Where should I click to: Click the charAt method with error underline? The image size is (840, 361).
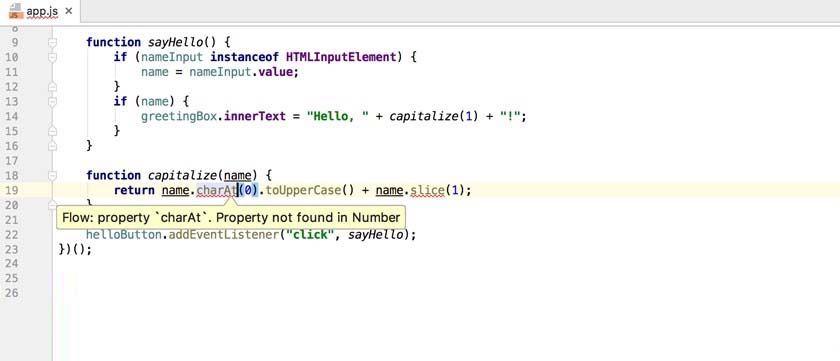(218, 190)
